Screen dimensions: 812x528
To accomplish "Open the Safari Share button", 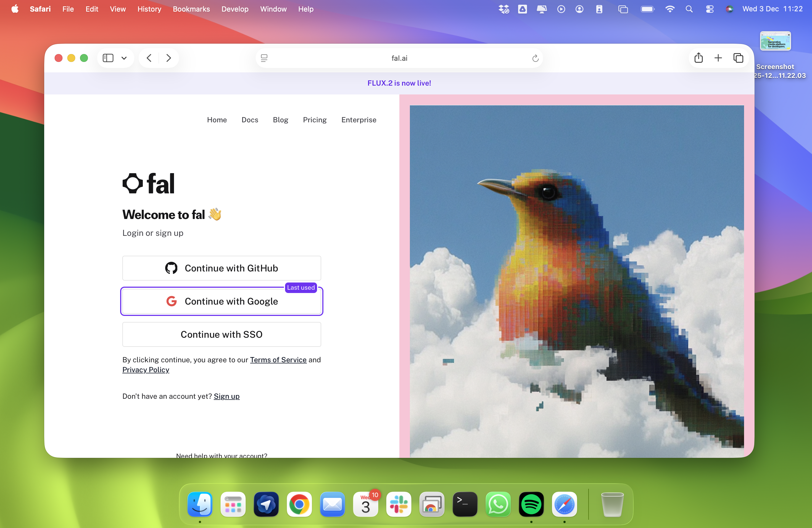I will [698, 58].
